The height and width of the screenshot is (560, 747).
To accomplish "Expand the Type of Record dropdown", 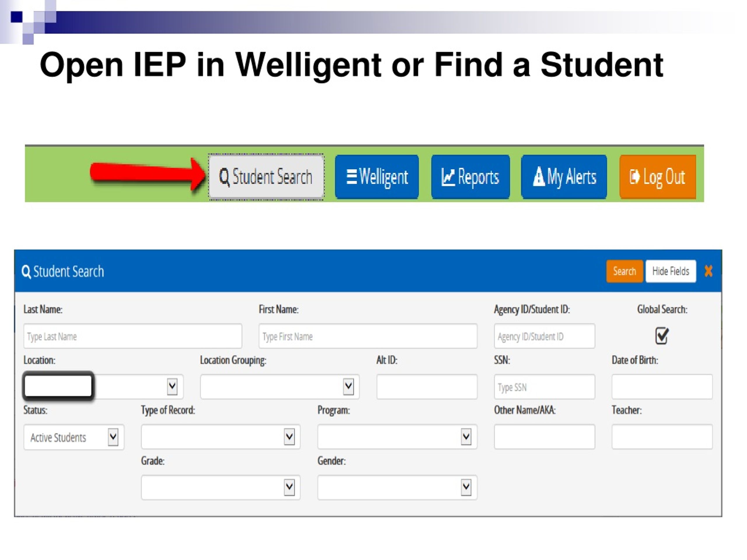I will click(x=289, y=437).
